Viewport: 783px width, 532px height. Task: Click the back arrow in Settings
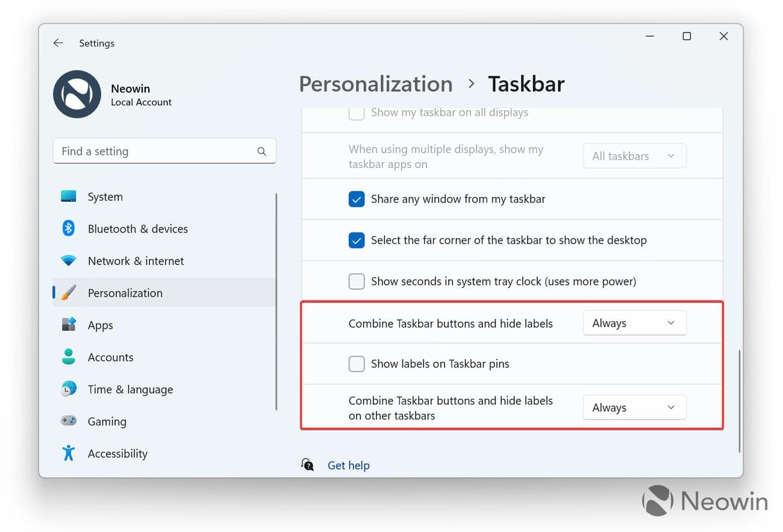point(58,43)
